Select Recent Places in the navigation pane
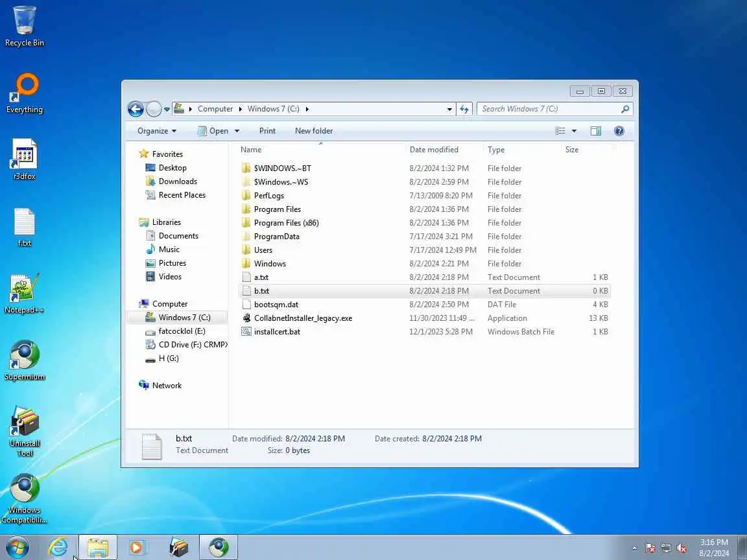The width and height of the screenshot is (747, 560). coord(176,195)
